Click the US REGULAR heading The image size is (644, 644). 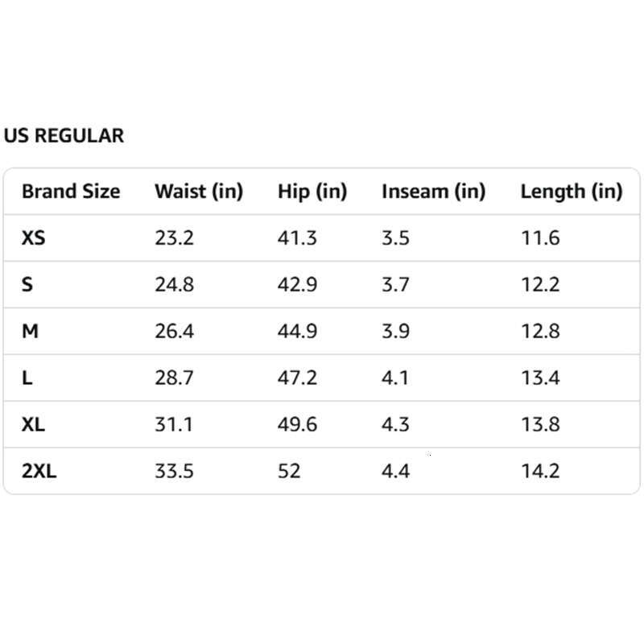point(64,136)
